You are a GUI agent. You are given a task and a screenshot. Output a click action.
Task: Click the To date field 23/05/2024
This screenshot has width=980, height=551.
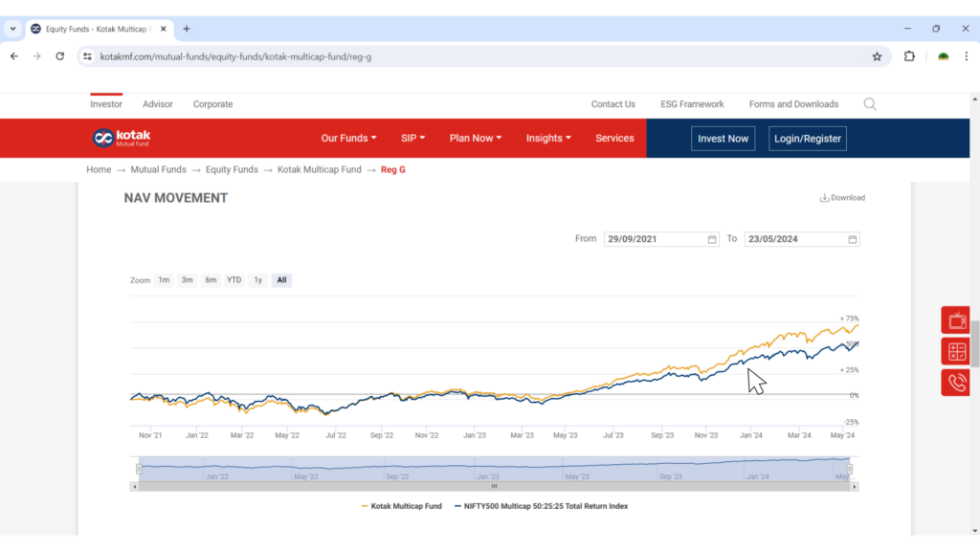point(802,239)
